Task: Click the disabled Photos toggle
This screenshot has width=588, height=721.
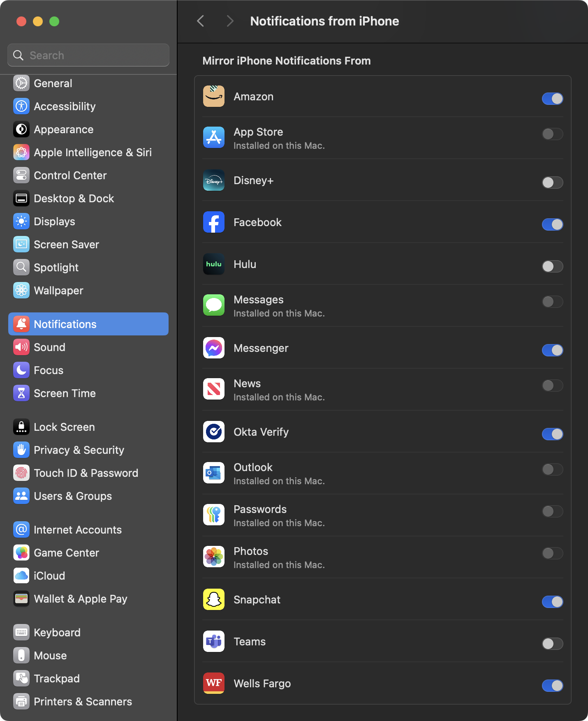Action: click(552, 553)
